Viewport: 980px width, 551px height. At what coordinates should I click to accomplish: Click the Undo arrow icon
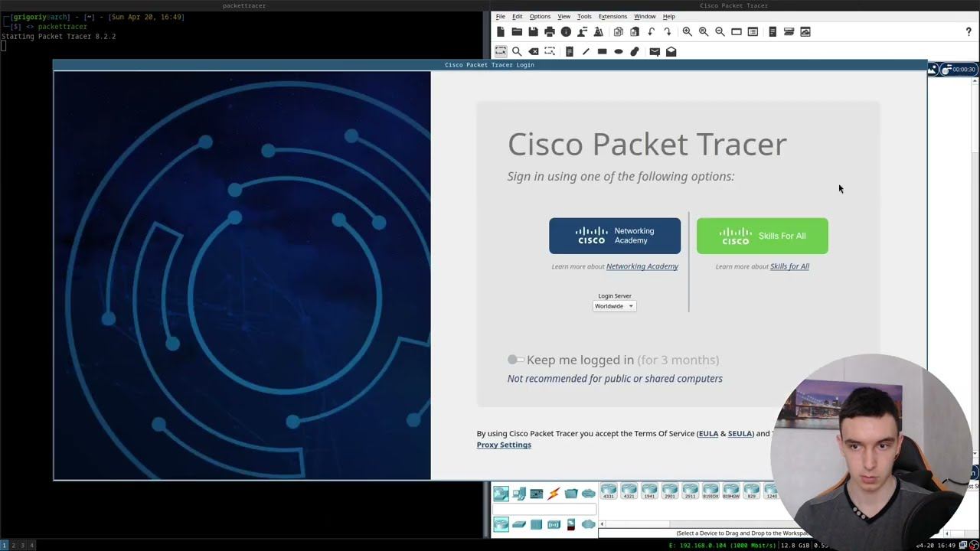tap(652, 31)
